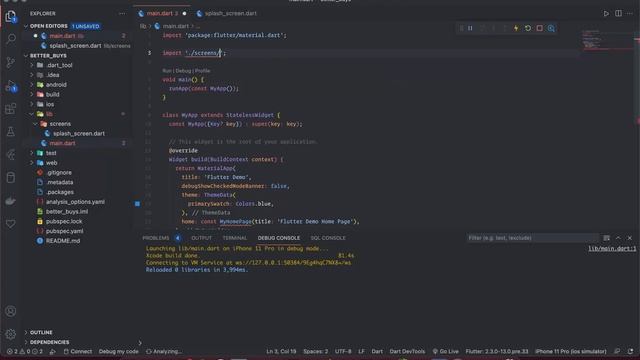Pause the debug session
Viewport: 640px width, 360px height.
pyautogui.click(x=470, y=28)
